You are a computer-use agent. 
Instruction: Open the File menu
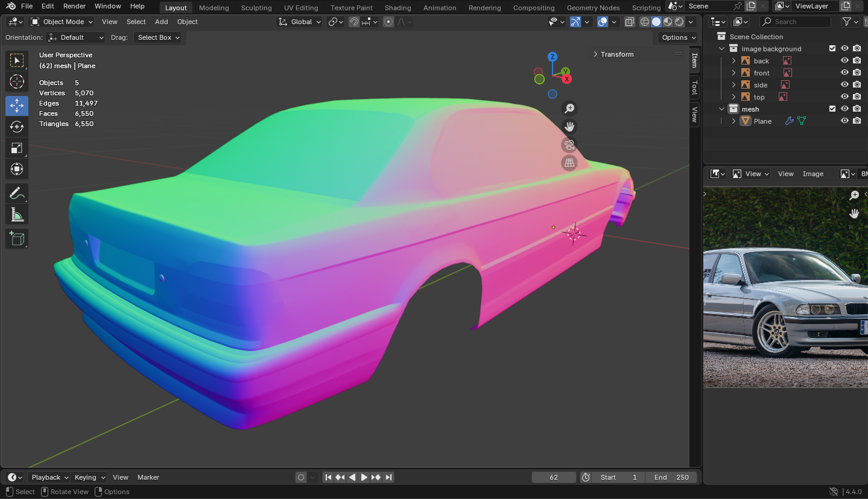(x=27, y=6)
